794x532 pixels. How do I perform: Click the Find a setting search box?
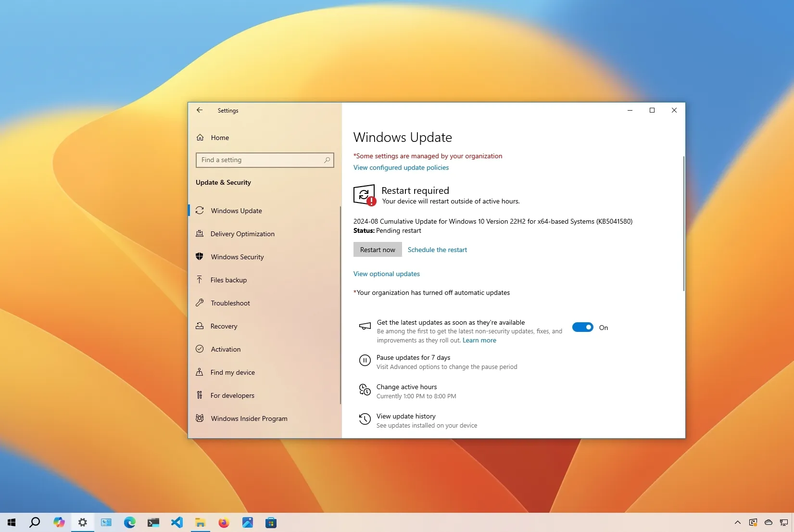[x=265, y=160]
